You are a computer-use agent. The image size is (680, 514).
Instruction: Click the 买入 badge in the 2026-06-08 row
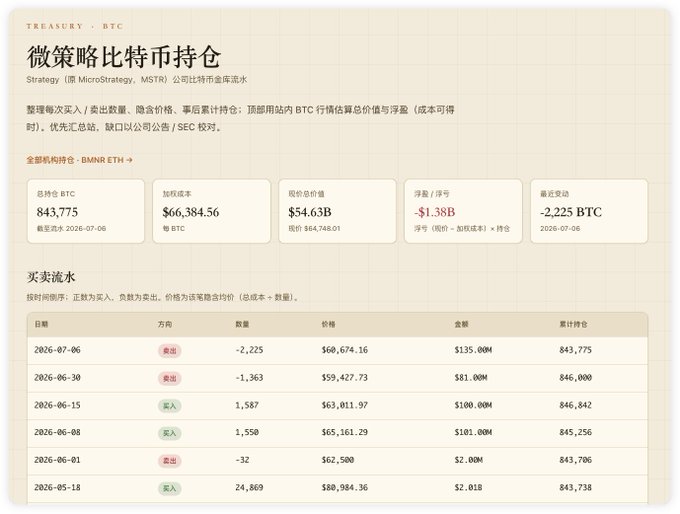[170, 433]
